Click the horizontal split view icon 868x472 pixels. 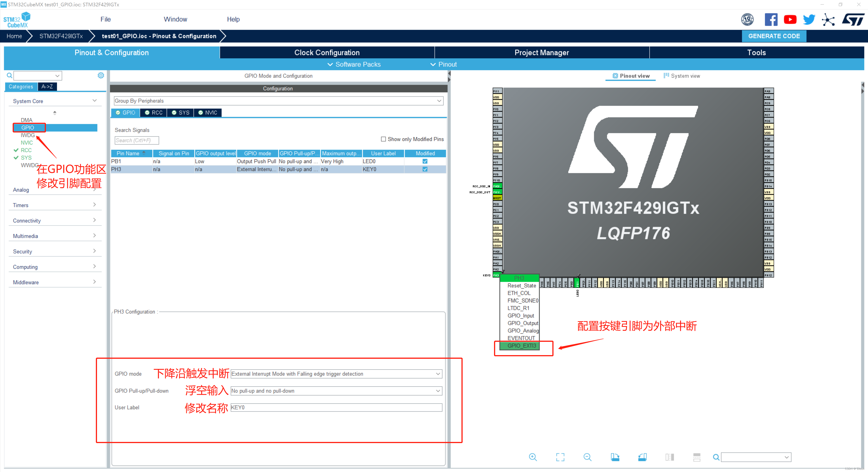(x=697, y=457)
